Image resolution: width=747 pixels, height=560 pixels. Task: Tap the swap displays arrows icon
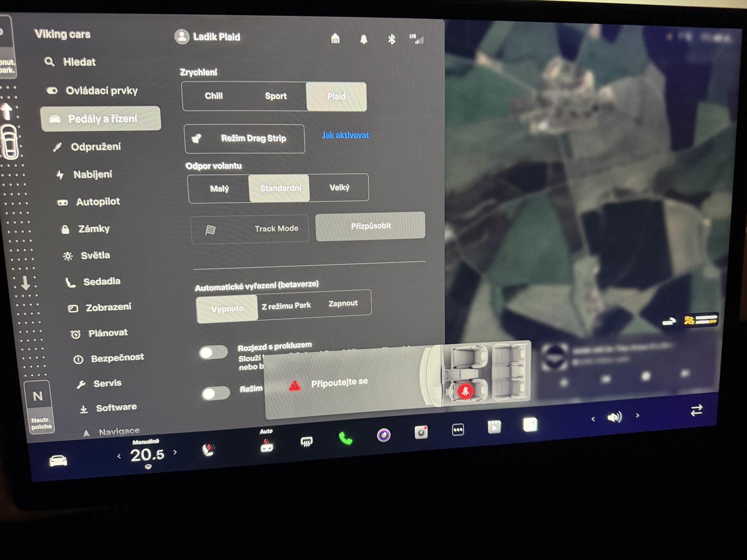(x=696, y=410)
